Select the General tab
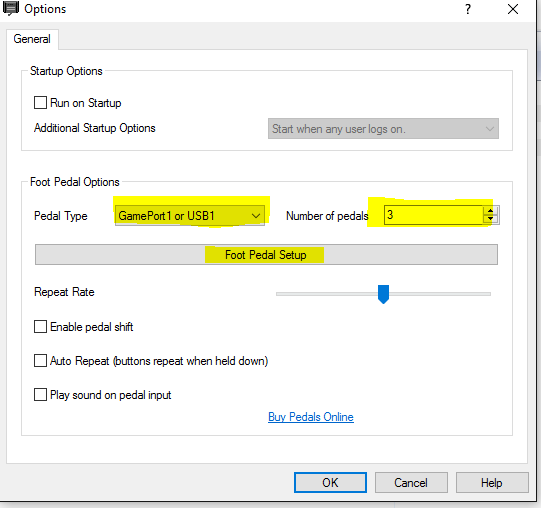 32,39
